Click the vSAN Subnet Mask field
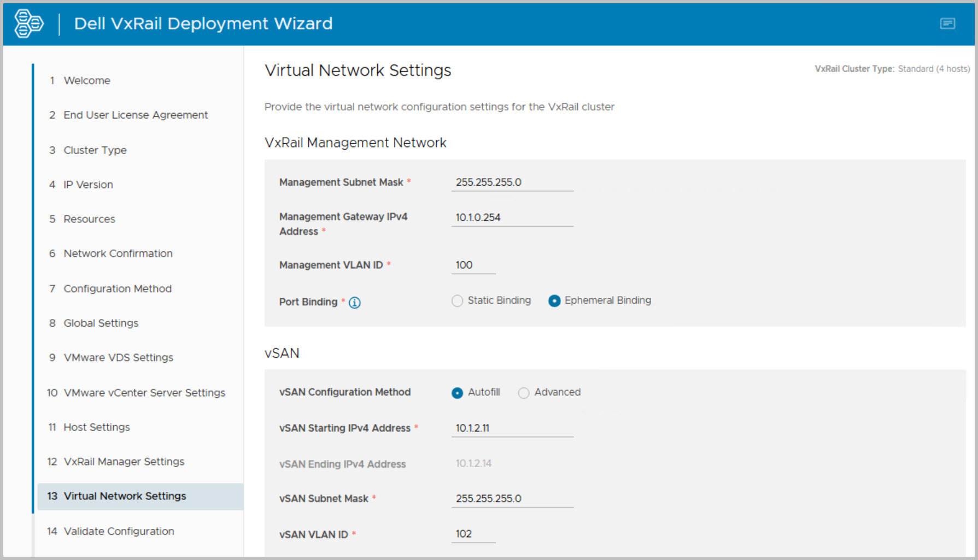This screenshot has width=978, height=560. point(512,498)
